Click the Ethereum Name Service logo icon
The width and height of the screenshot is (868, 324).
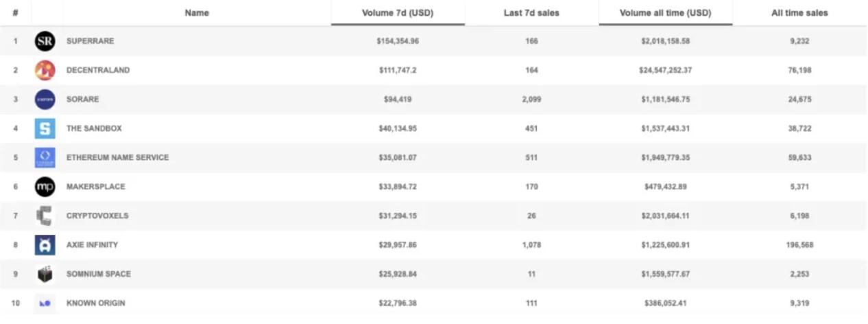(x=45, y=158)
